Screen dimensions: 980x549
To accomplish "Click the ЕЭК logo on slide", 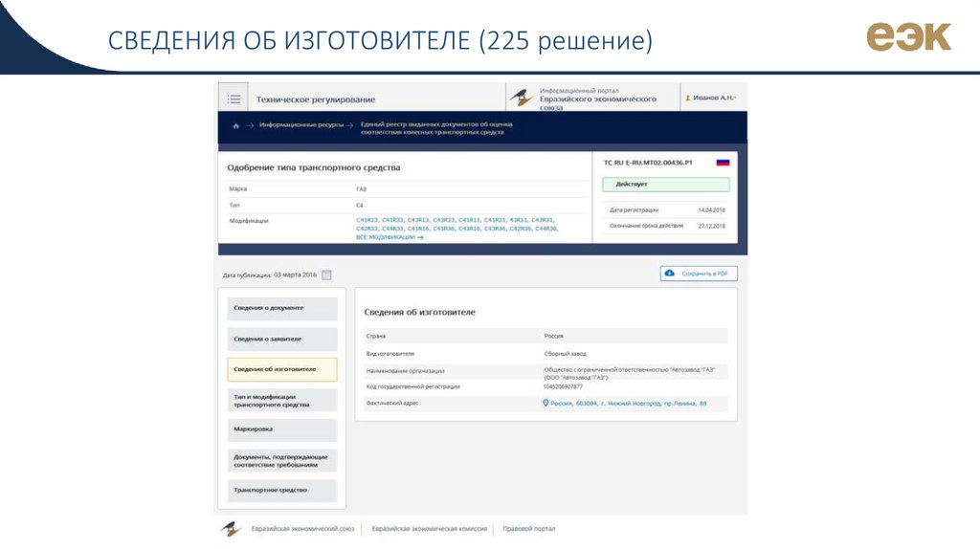I will [x=908, y=37].
